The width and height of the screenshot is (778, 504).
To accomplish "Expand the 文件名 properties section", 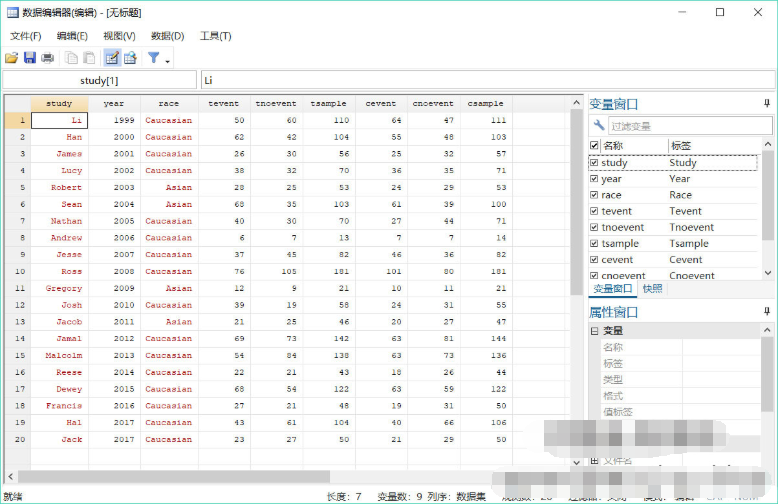I will click(x=594, y=460).
